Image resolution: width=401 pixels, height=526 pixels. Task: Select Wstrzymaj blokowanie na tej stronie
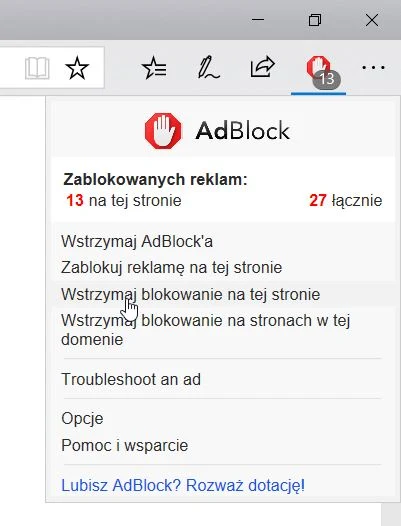tap(191, 295)
